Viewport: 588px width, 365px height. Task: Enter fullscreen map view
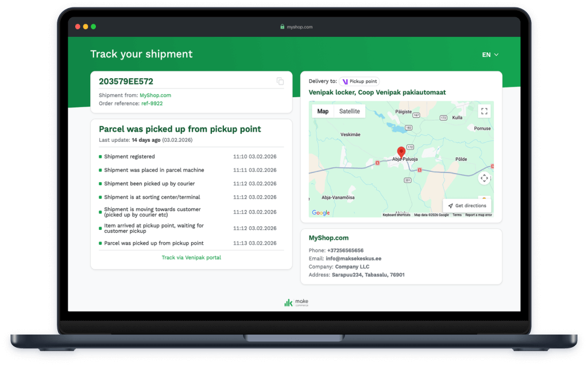pyautogui.click(x=484, y=112)
